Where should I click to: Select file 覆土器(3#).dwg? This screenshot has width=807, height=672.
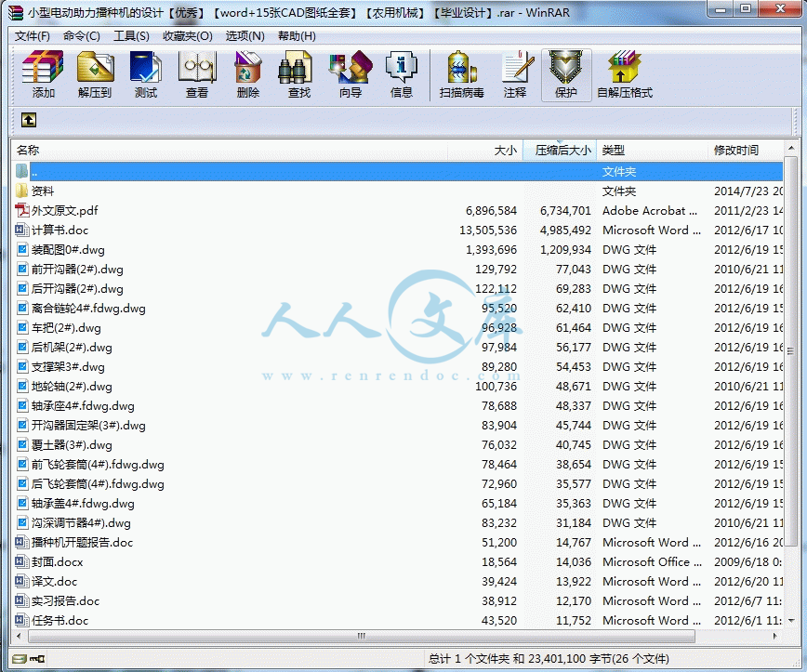tap(72, 445)
